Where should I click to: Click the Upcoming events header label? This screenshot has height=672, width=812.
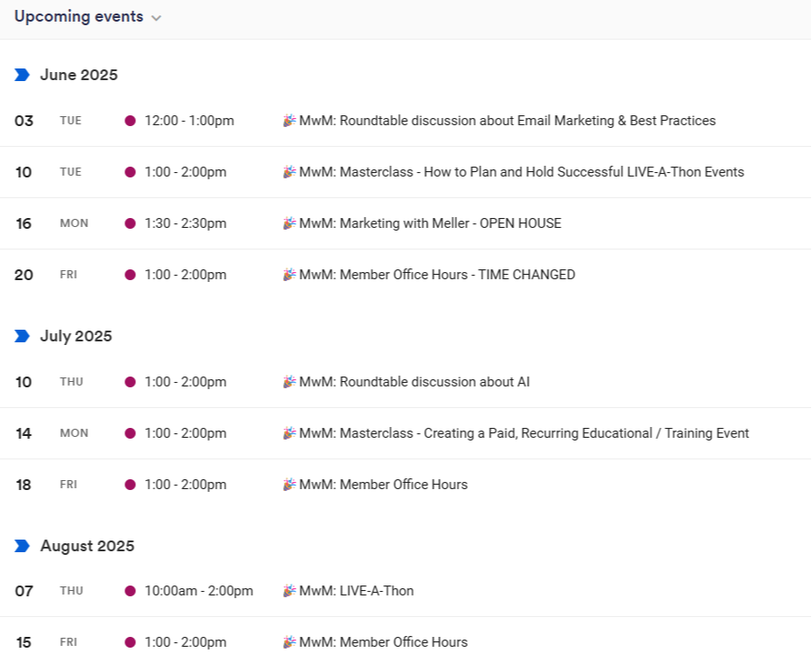[78, 17]
